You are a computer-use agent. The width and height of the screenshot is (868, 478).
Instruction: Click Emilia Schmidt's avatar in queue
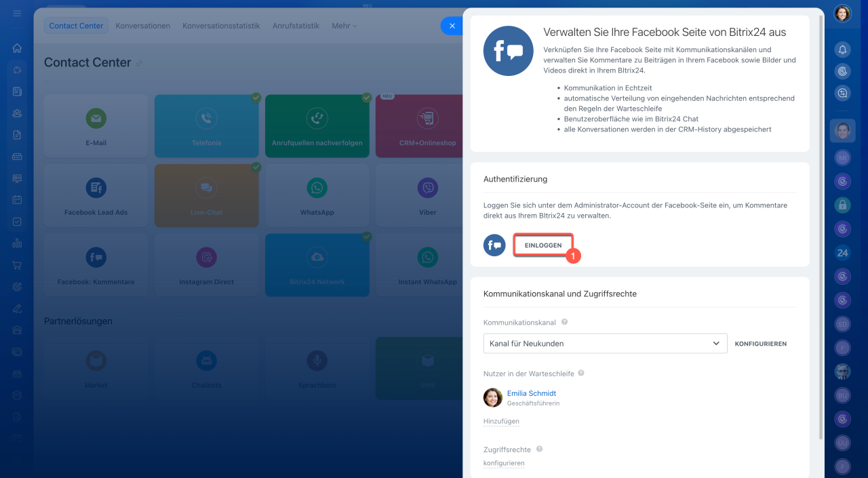pyautogui.click(x=493, y=397)
